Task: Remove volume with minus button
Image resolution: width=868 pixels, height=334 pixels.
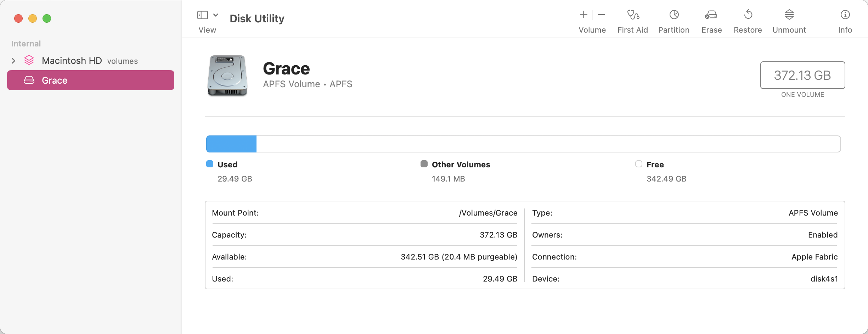Action: (601, 15)
